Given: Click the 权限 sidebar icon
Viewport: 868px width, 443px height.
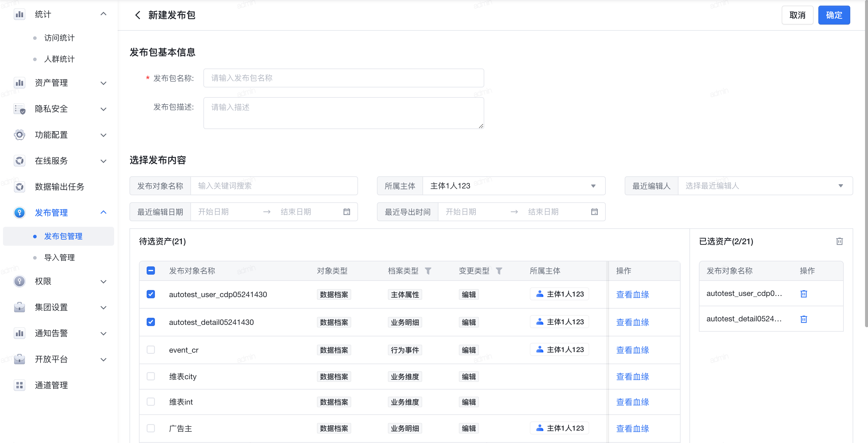Looking at the screenshot, I should tap(20, 281).
